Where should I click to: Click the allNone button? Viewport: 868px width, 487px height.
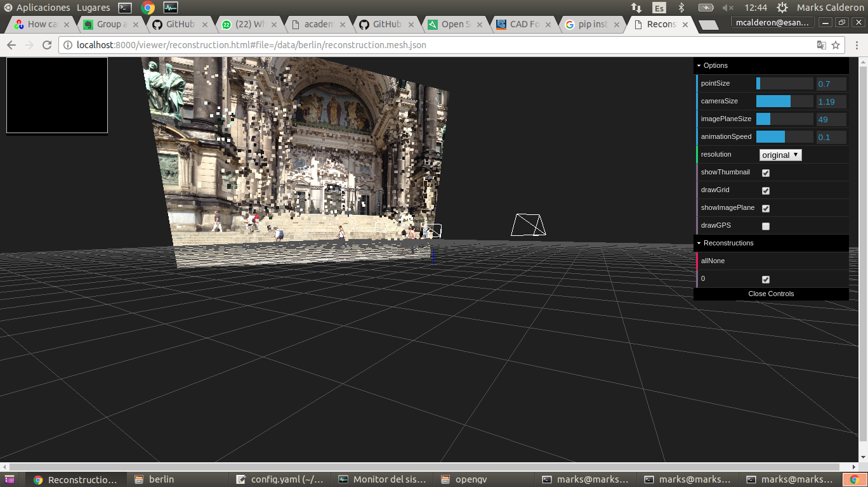pyautogui.click(x=771, y=261)
